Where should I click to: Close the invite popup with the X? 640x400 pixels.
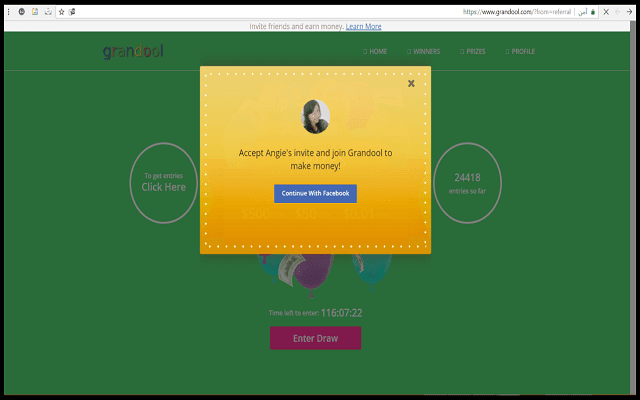coord(411,83)
